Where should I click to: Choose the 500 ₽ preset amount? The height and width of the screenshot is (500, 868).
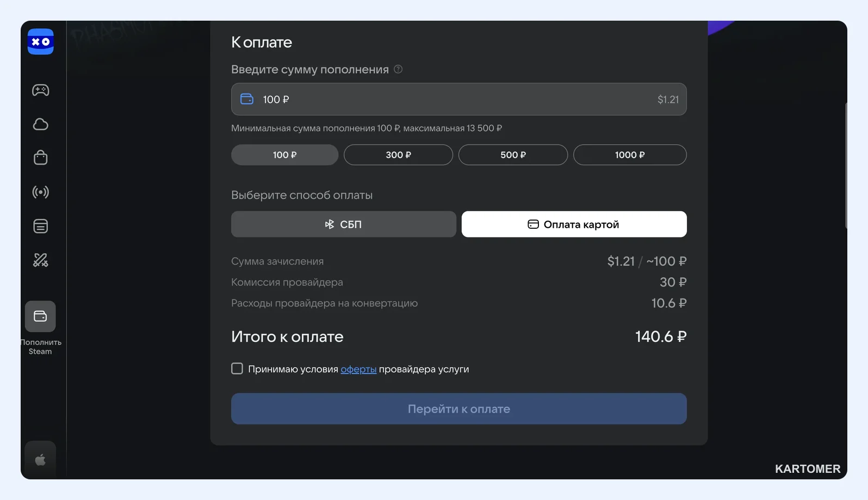click(x=513, y=155)
